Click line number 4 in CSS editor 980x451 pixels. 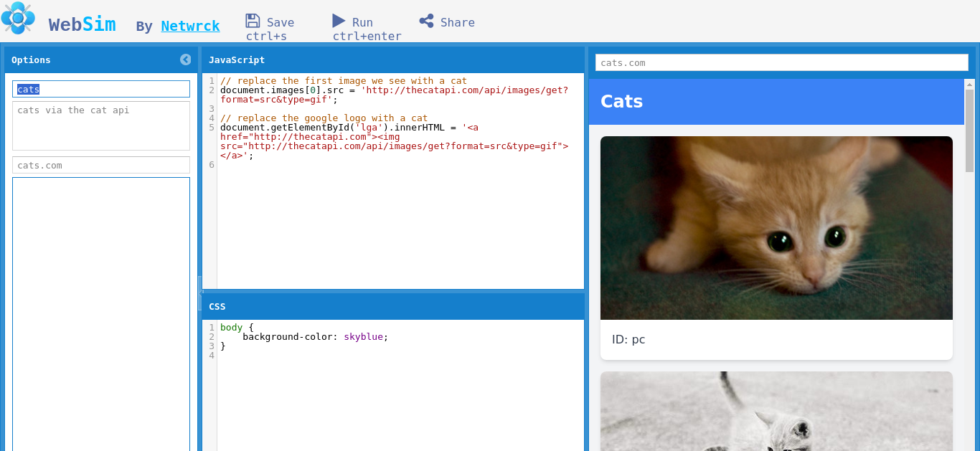(212, 356)
